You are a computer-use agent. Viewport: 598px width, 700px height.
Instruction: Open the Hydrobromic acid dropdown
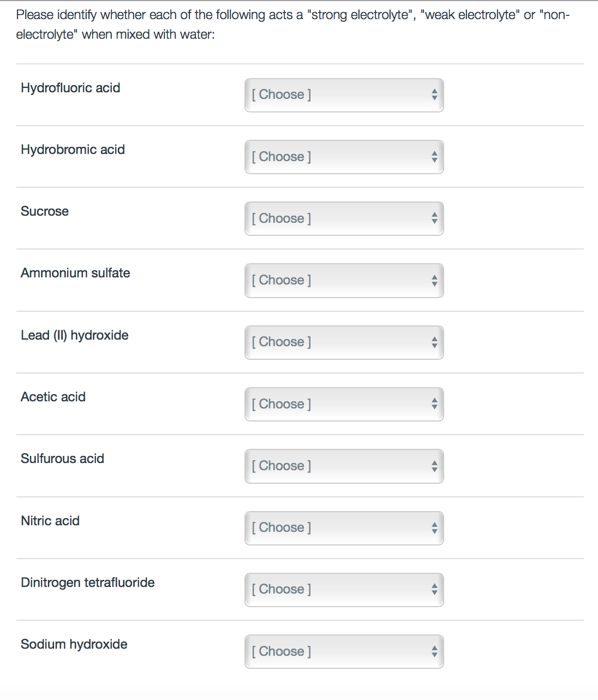point(344,157)
